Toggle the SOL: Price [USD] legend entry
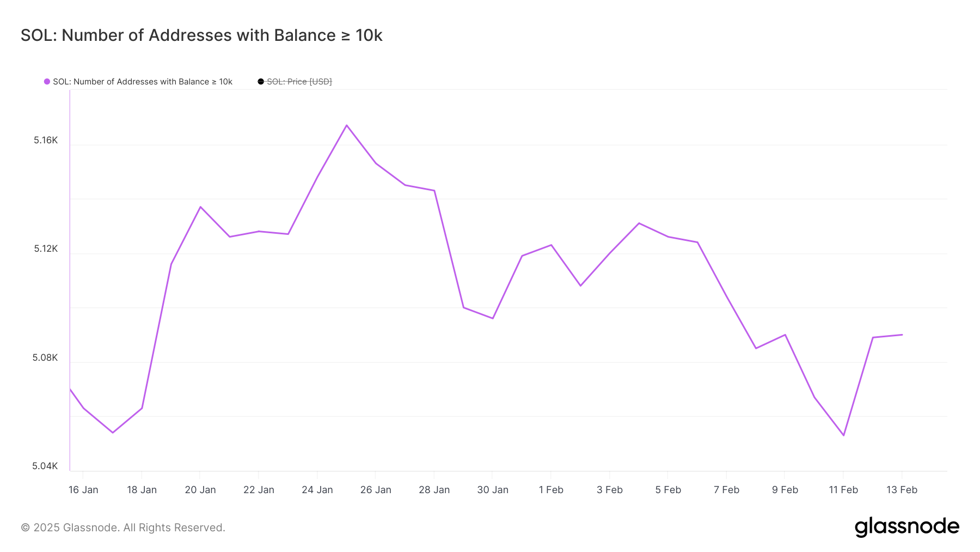 pyautogui.click(x=299, y=82)
